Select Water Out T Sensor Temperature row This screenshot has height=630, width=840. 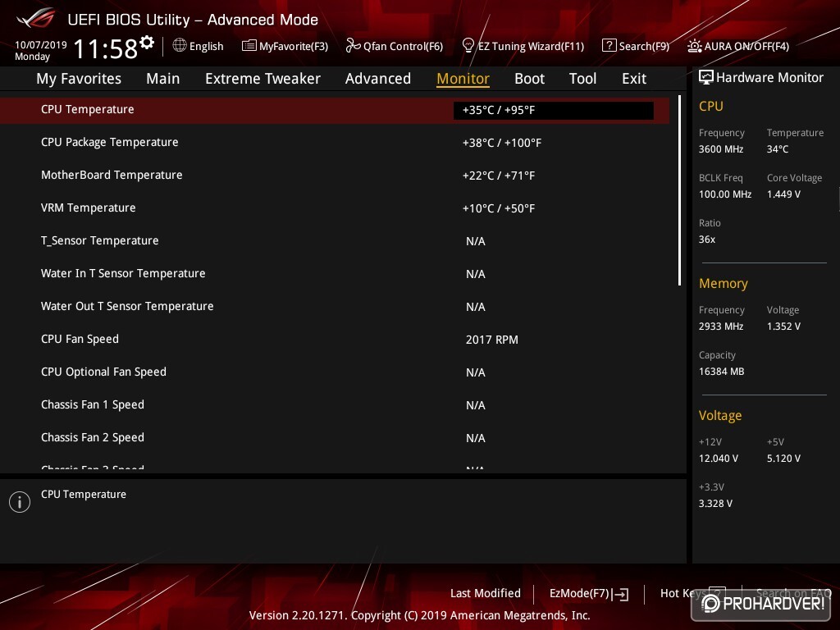pos(335,307)
